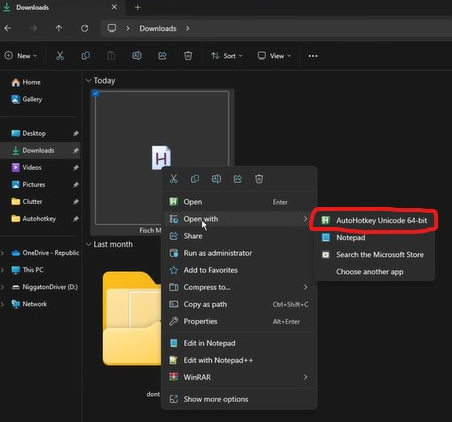Select Open in the context menu
Viewport: 452px width, 422px height.
tap(239, 202)
